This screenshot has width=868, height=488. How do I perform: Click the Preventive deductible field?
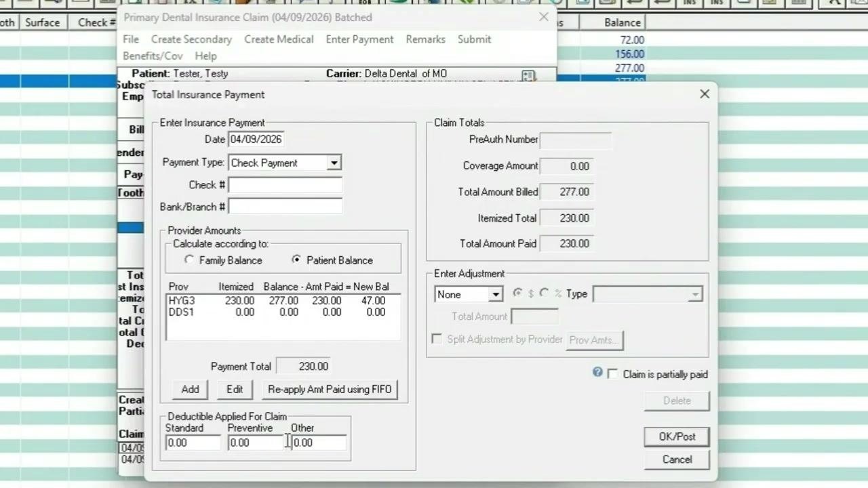(x=256, y=443)
